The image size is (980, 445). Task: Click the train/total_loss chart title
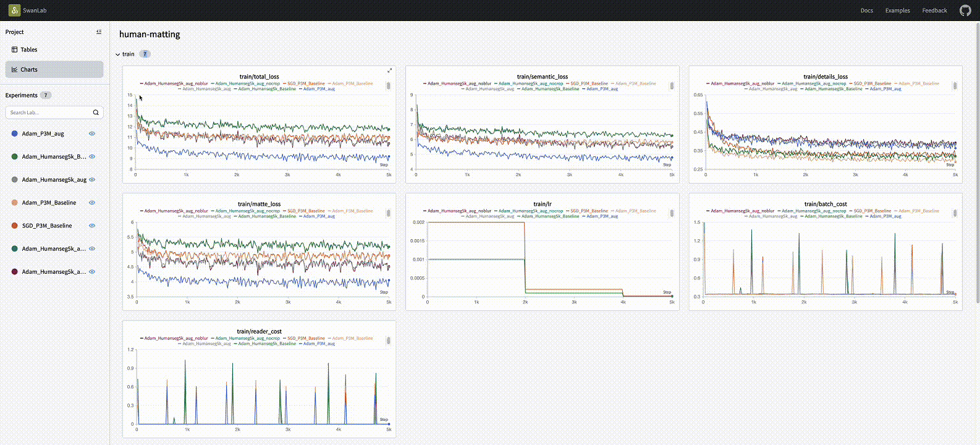pyautogui.click(x=259, y=77)
